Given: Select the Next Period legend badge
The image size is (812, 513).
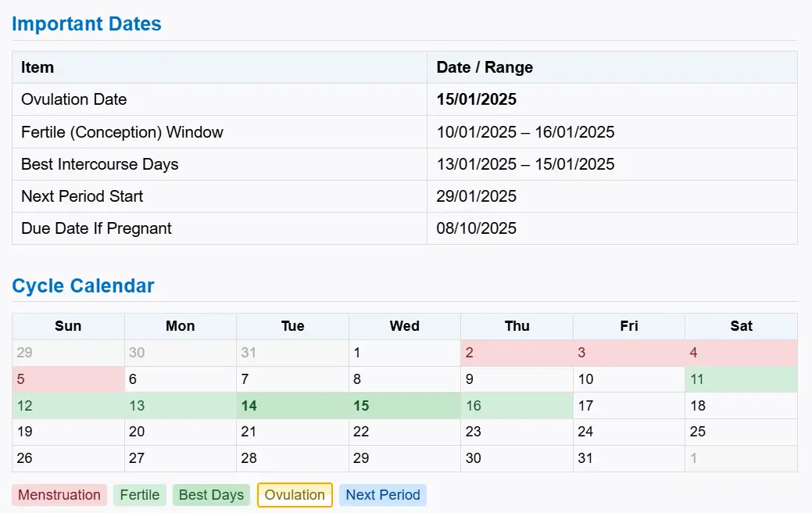Looking at the screenshot, I should pos(383,495).
